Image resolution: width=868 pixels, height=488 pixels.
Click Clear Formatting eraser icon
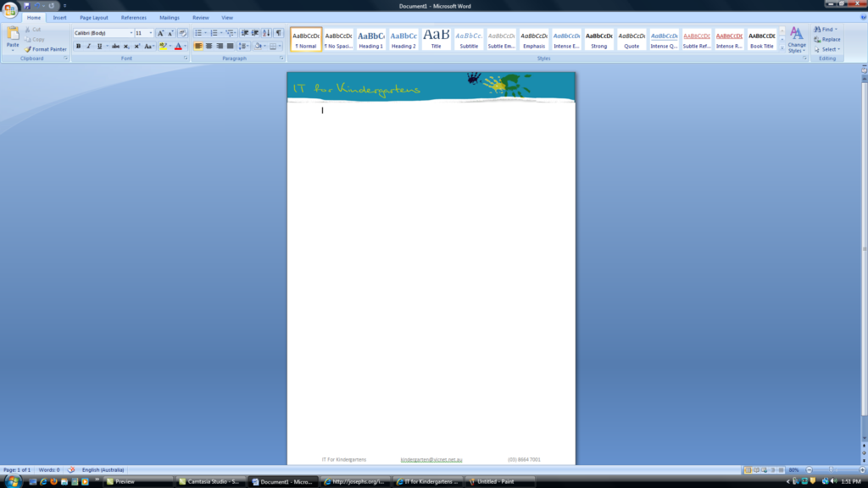tap(182, 33)
